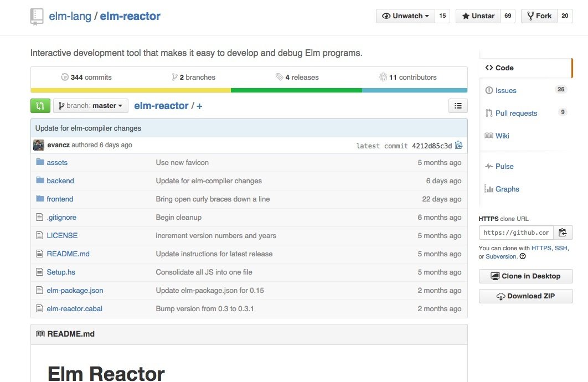Screen dimensions: 588x382
Task: Click the backend folder icon
Action: [40, 180]
